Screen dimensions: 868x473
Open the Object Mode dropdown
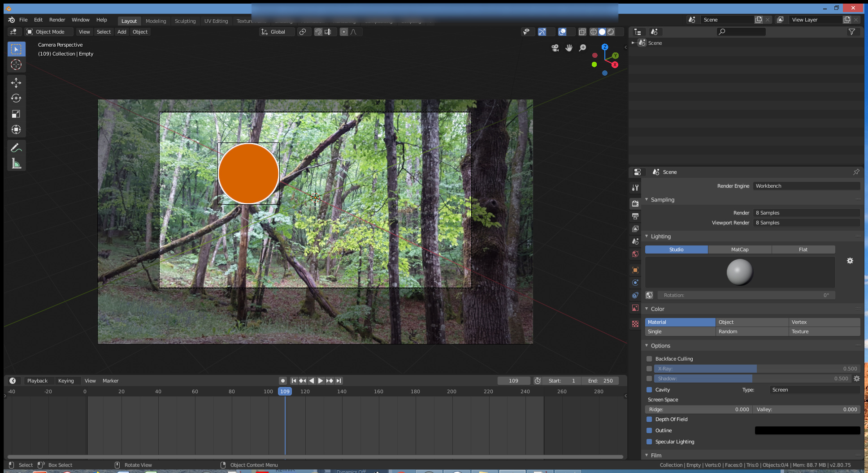48,31
